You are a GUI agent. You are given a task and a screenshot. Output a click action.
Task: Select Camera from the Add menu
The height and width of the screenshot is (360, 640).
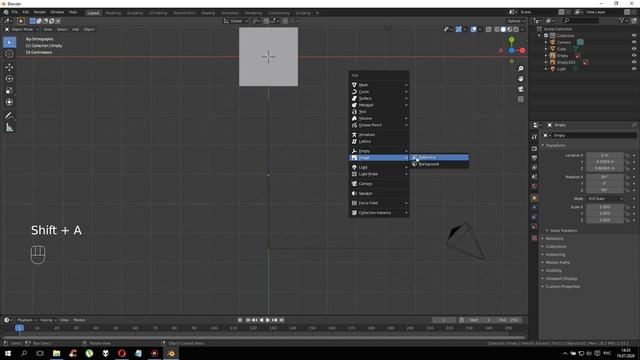tap(379, 184)
